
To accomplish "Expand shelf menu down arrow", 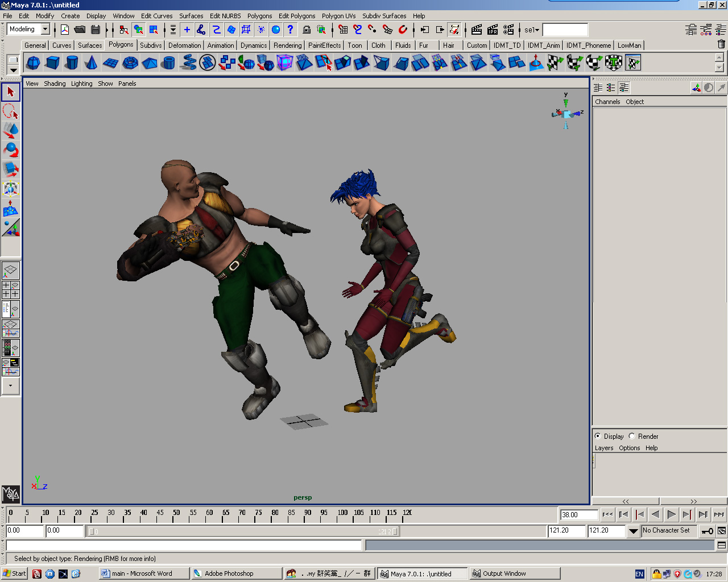I will click(13, 70).
